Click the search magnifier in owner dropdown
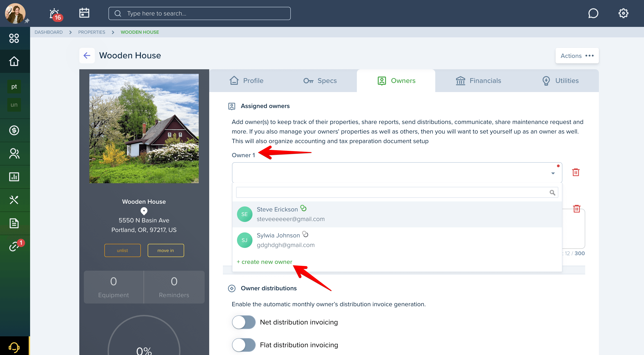 click(x=552, y=193)
